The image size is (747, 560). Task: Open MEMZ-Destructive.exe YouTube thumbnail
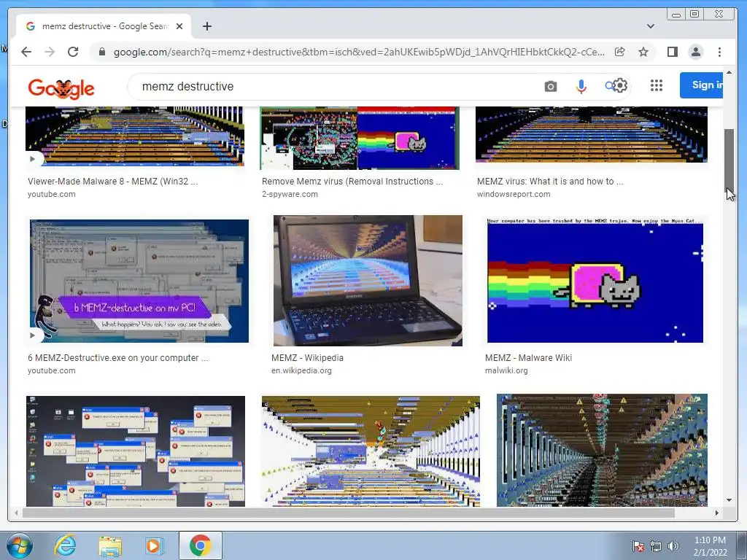point(139,281)
